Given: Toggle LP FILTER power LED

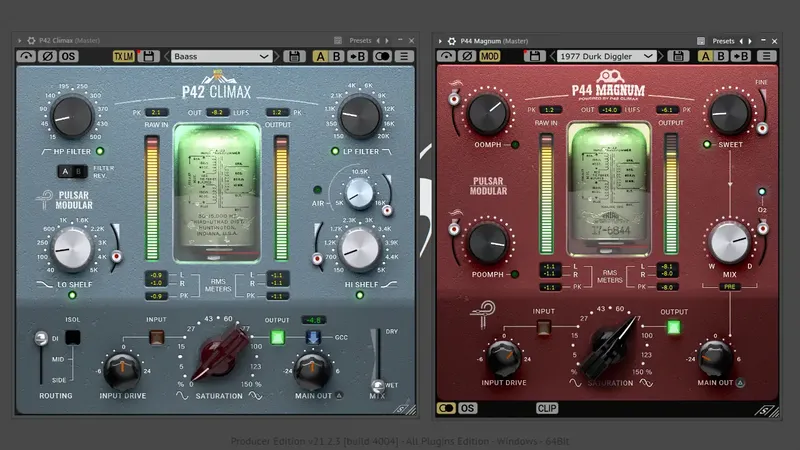Looking at the screenshot, I should [335, 151].
